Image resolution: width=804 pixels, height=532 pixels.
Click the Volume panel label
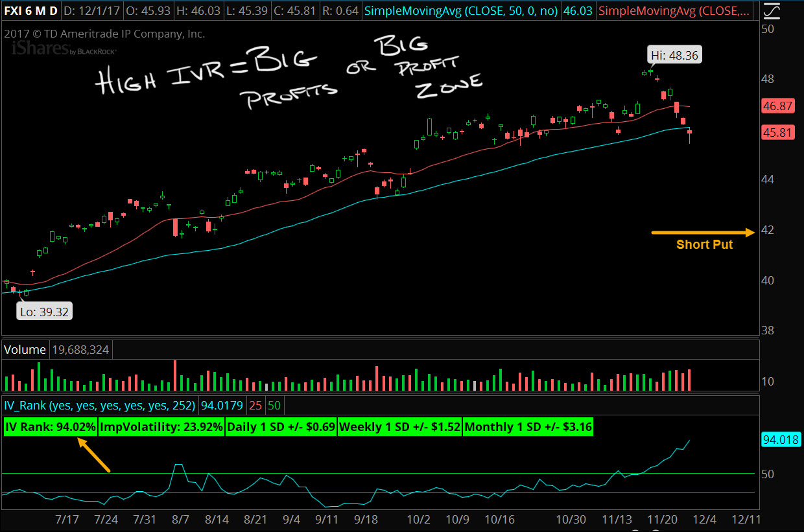[x=25, y=349]
